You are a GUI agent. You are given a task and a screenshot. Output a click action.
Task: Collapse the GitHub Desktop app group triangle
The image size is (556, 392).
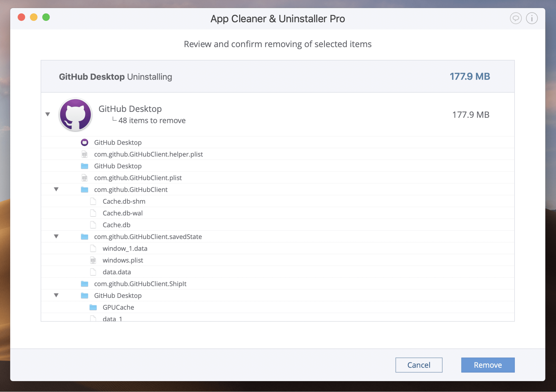point(48,114)
